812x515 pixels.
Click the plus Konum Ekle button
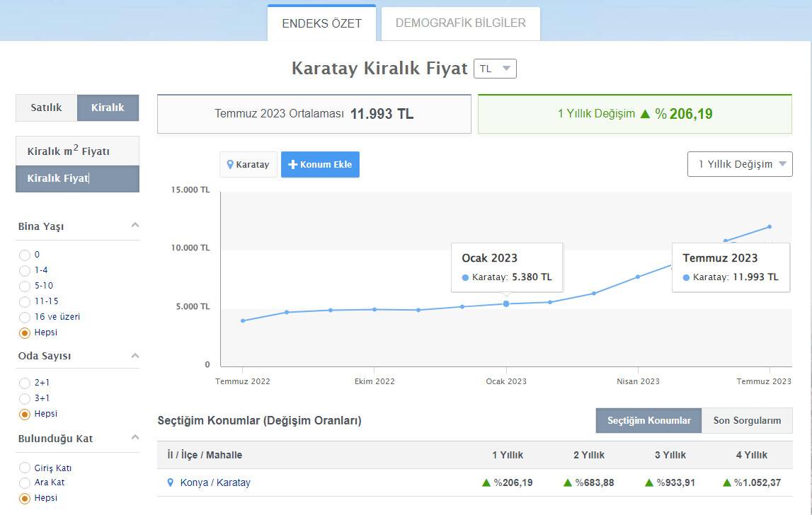[x=320, y=164]
